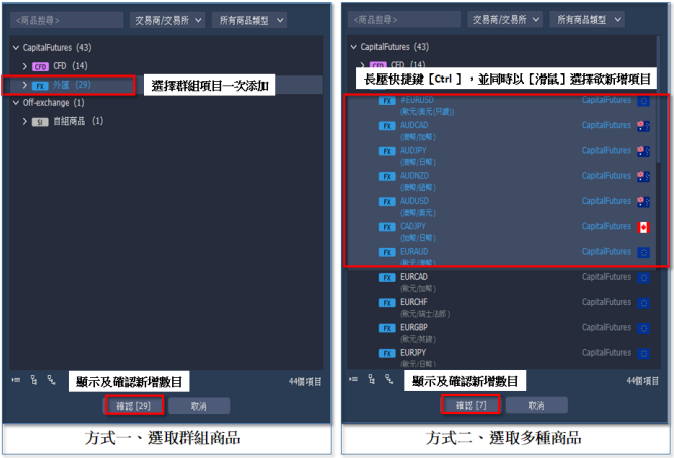The height and width of the screenshot is (458, 674).
Task: Click 取消 button in the right panel
Action: 537,405
